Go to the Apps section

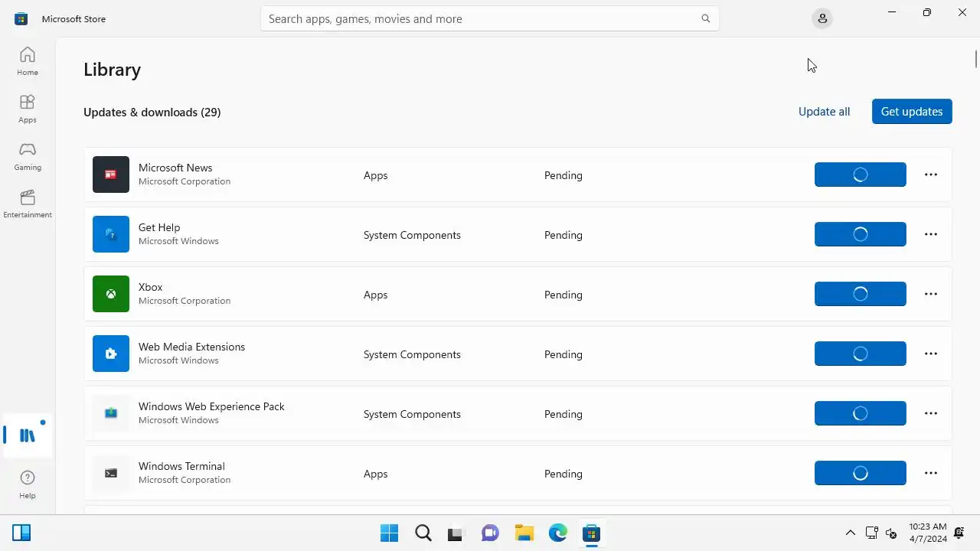(x=28, y=109)
